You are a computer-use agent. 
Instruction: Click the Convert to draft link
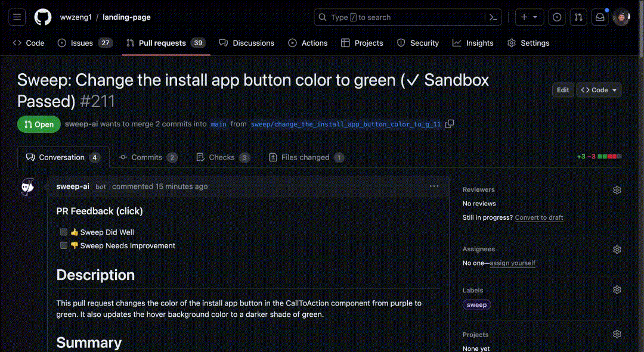point(539,217)
